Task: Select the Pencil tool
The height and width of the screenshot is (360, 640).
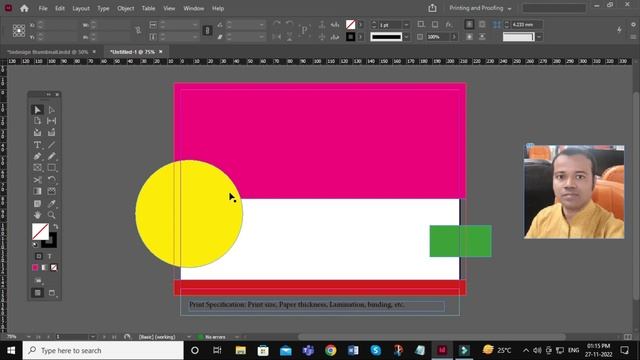Action: click(51, 156)
